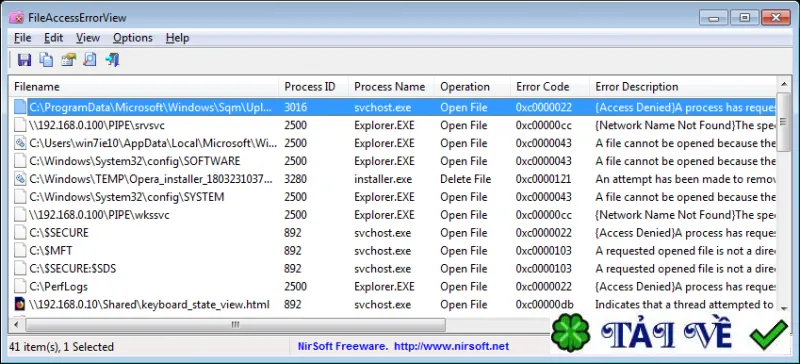The width and height of the screenshot is (800, 364).
Task: Click icon of keyboard_state_view.html row
Action: (20, 304)
